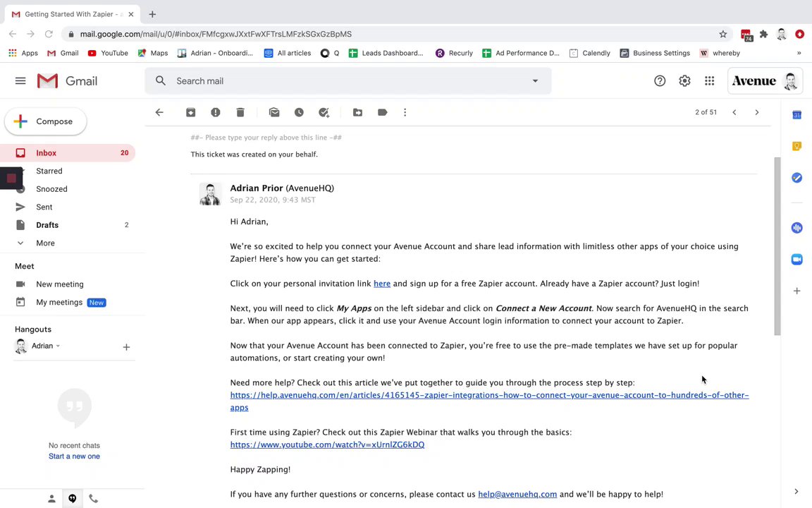Screen dimensions: 812x508
Task: Archive this email conversation
Action: (190, 112)
